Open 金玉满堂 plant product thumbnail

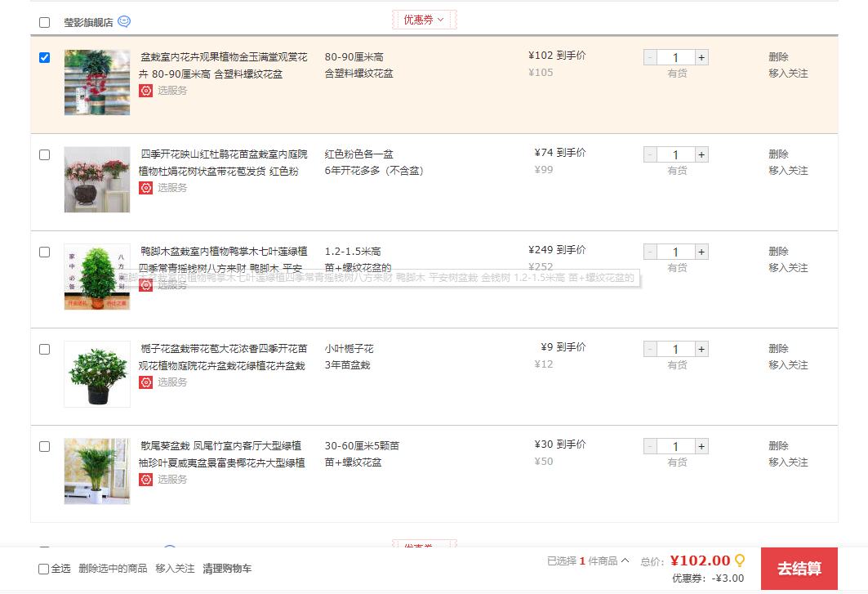tap(97, 83)
